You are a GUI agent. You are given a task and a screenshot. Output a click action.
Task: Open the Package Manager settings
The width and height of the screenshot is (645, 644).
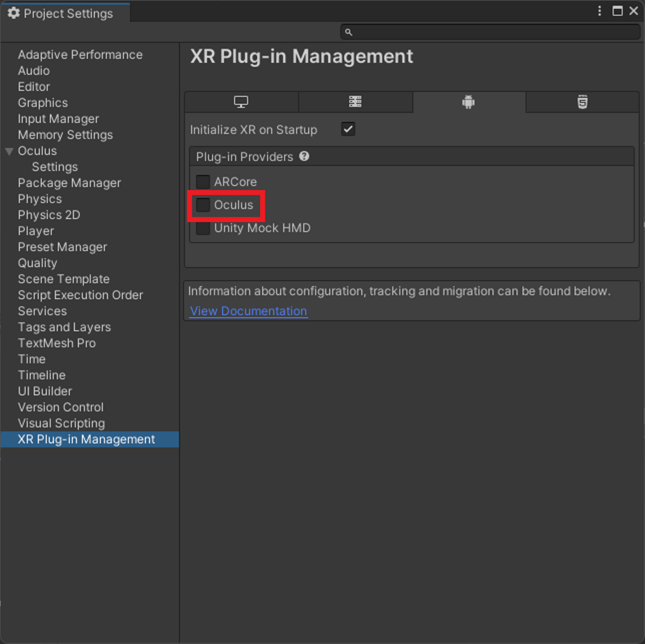[69, 183]
